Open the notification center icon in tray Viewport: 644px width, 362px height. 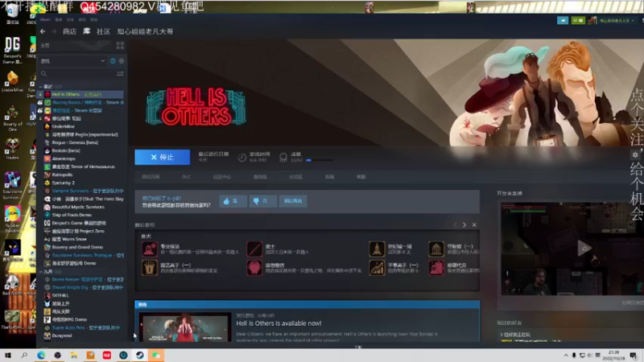click(x=634, y=356)
